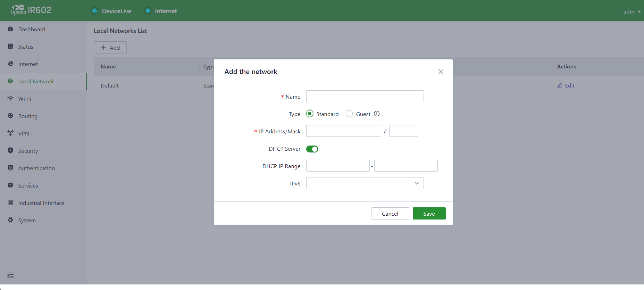Save the new network
The width and height of the screenshot is (644, 290).
(x=429, y=214)
